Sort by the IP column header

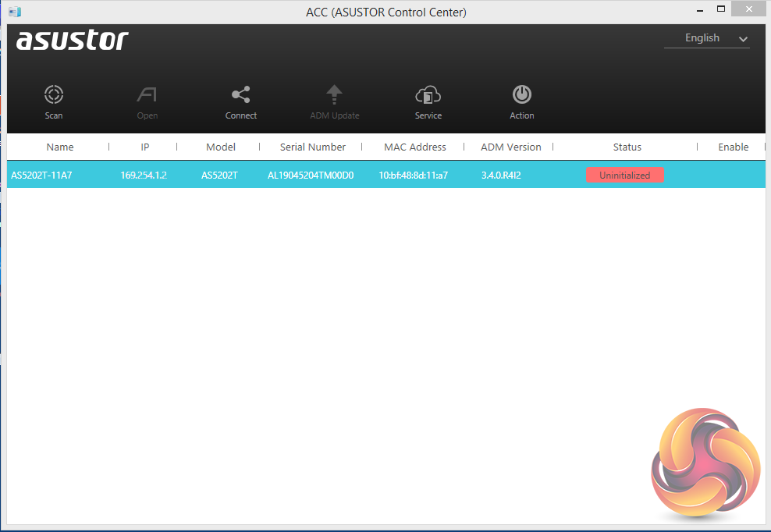(144, 147)
